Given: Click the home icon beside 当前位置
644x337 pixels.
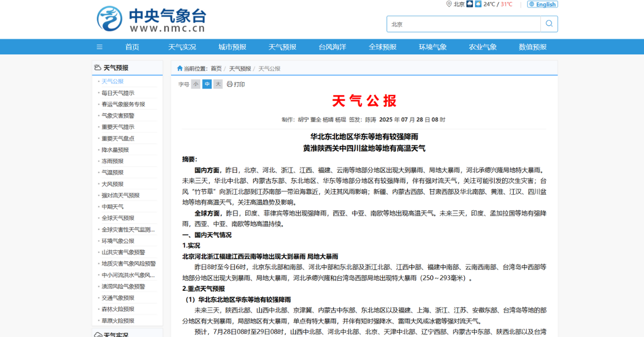Looking at the screenshot, I should [x=180, y=69].
